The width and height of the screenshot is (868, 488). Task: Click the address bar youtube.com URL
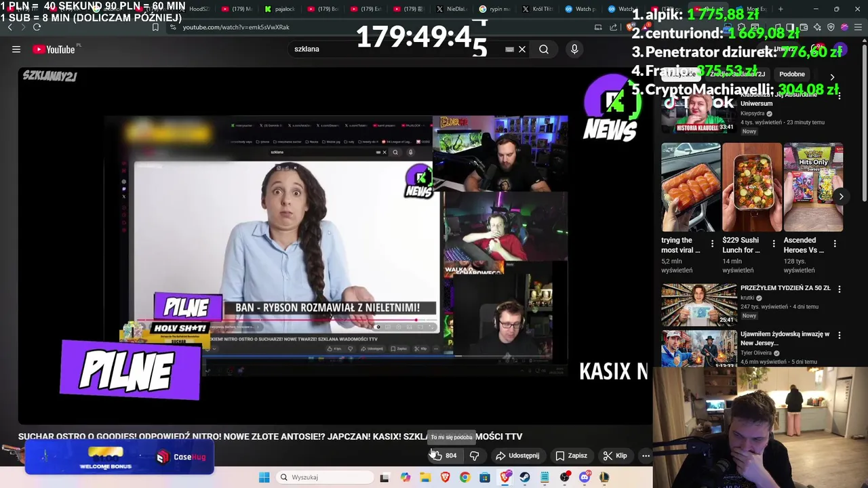click(236, 27)
